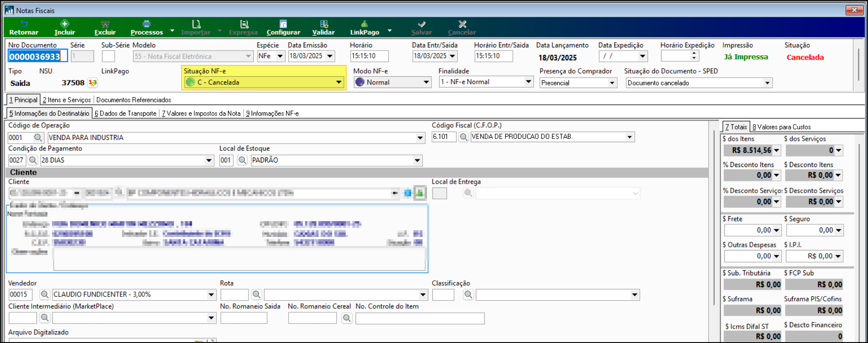Open the Presença do Comprador dropdown
868x343 pixels.
coord(612,83)
